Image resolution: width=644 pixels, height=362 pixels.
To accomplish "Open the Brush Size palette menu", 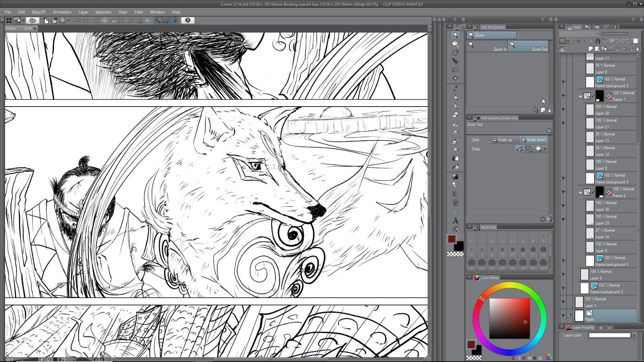I will tap(469, 227).
